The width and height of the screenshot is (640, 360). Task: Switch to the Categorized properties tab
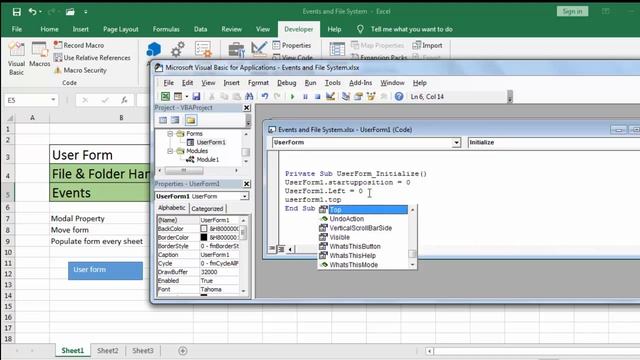(x=207, y=209)
